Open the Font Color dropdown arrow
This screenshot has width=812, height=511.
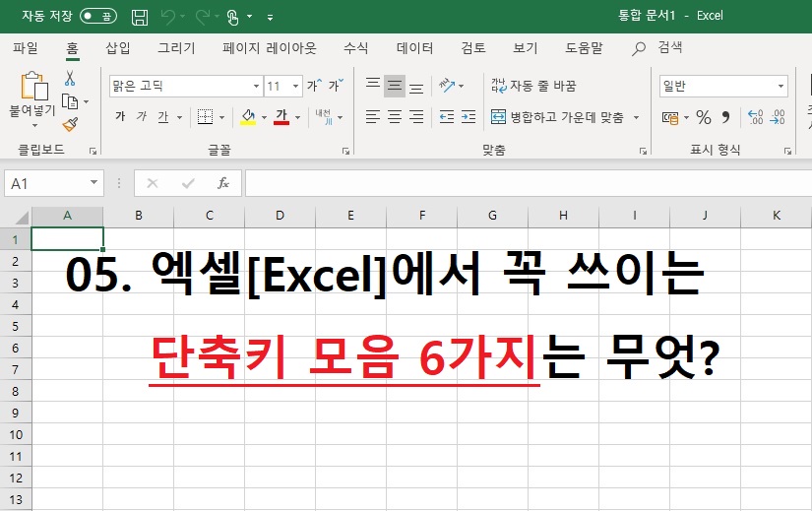point(298,117)
